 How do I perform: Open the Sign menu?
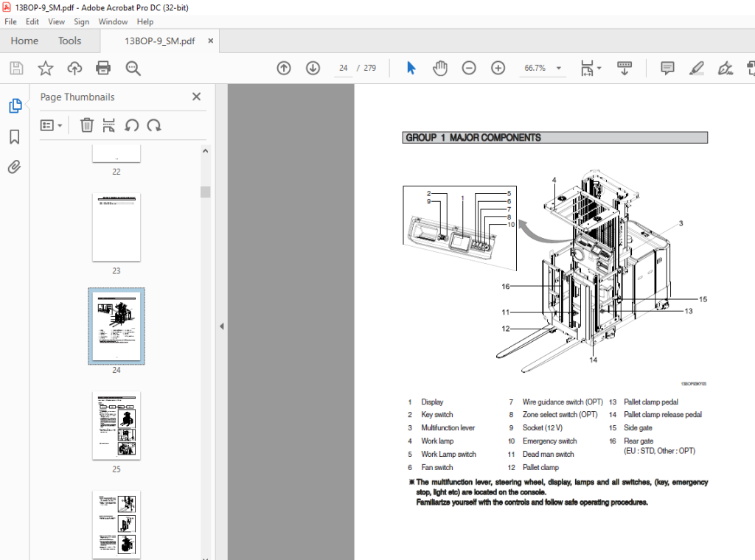pos(81,21)
